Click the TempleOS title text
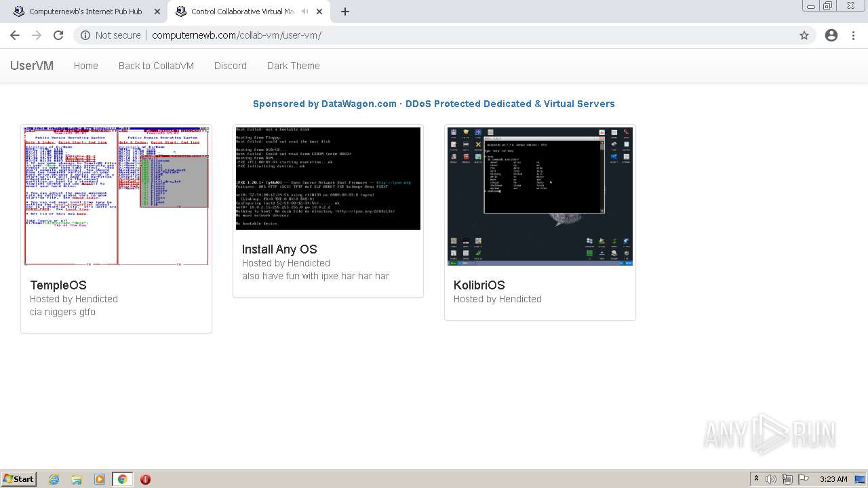Viewport: 868px width, 488px height. pos(58,285)
